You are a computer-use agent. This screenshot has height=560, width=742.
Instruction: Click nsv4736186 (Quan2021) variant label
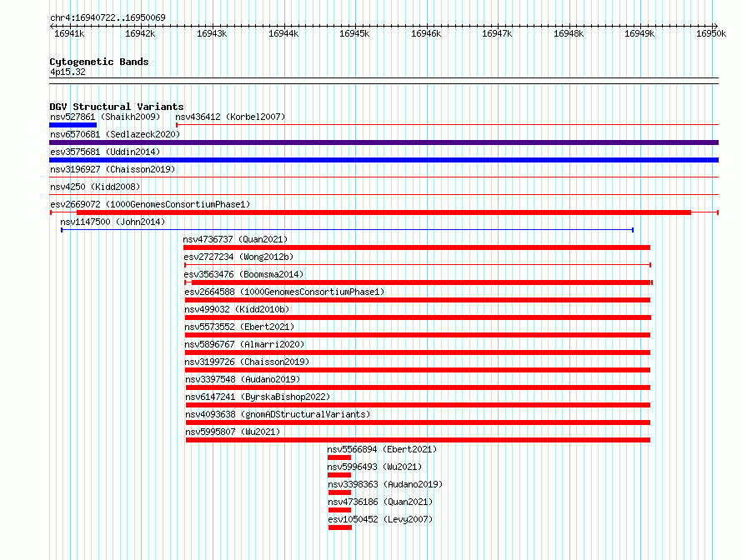[x=380, y=502]
